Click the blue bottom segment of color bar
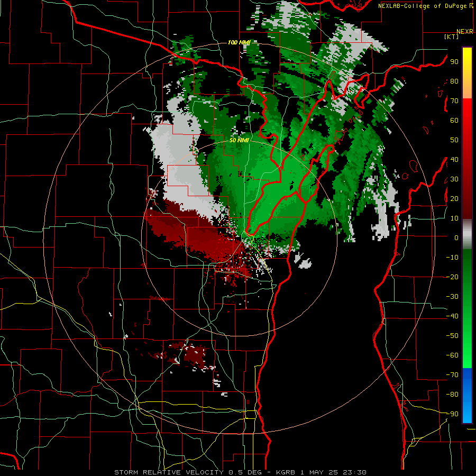The height and width of the screenshot is (476, 476). coord(467,396)
